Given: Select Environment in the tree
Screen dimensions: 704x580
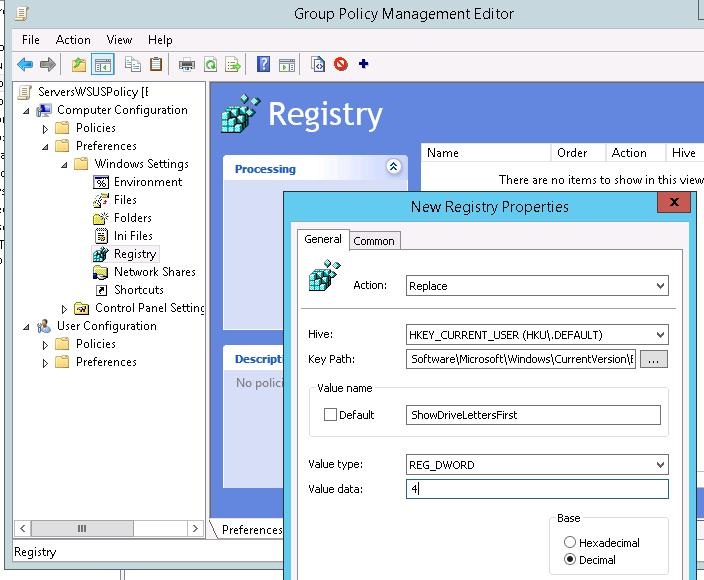Looking at the screenshot, I should 148,182.
